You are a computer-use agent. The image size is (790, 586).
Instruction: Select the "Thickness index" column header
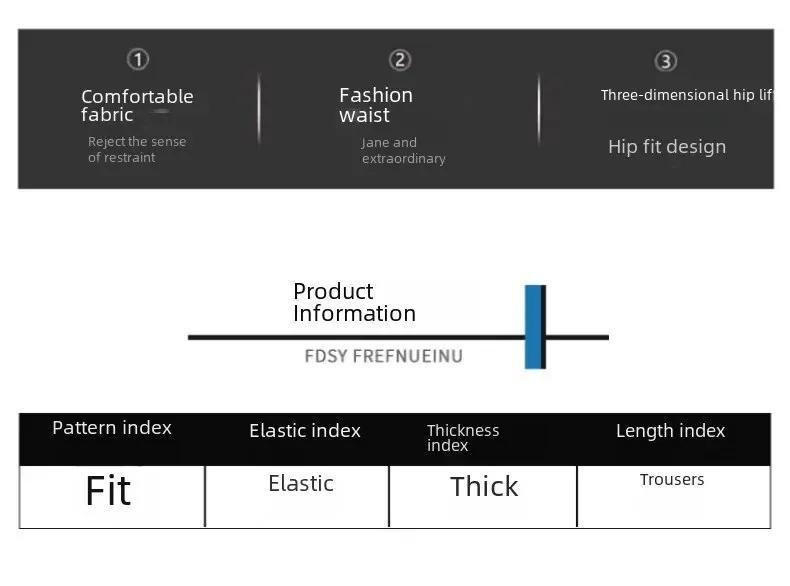click(463, 437)
